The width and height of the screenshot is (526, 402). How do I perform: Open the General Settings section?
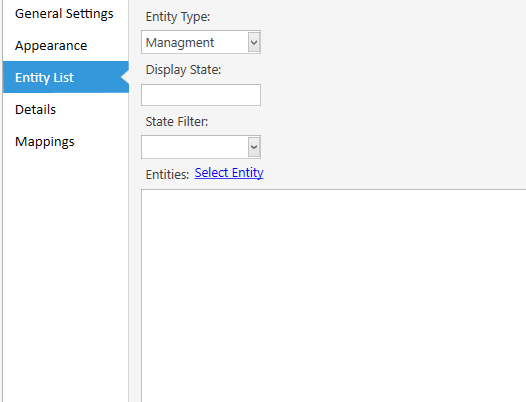(64, 14)
